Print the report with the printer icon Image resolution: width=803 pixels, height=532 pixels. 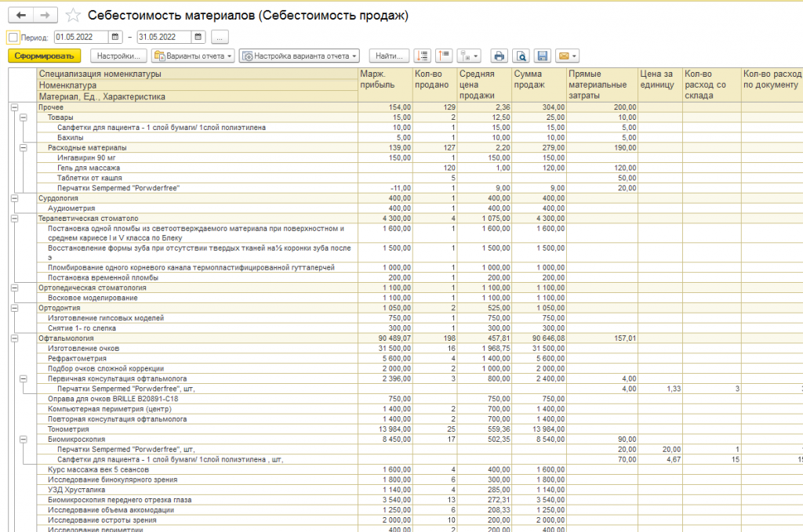pos(500,56)
